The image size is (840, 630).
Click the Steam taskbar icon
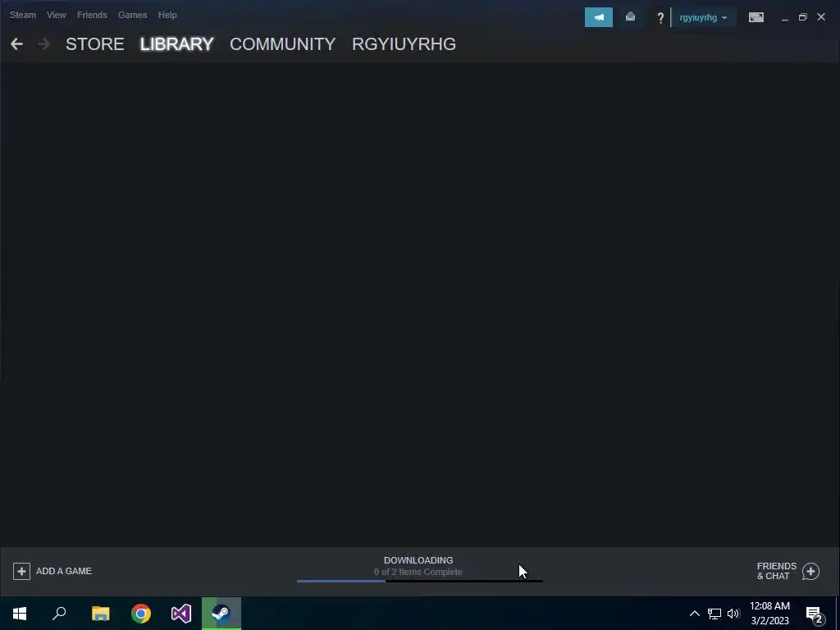221,614
